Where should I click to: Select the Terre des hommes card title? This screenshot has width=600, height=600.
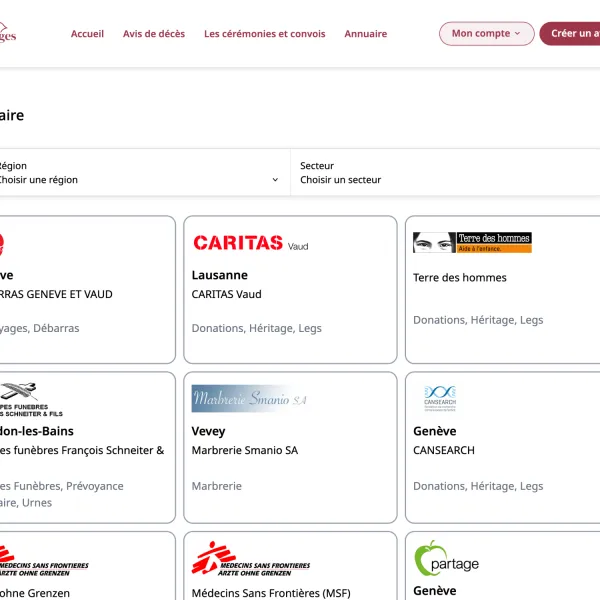[459, 278]
